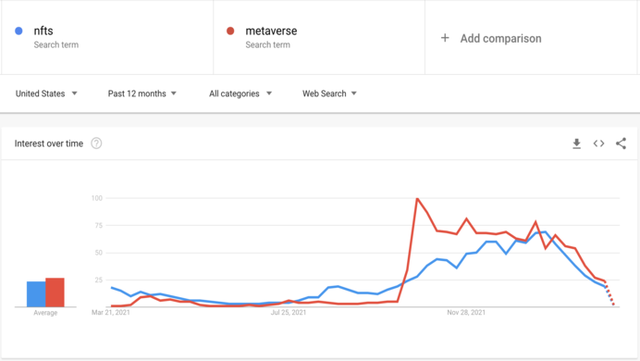Change the Web Search type dropdown
This screenshot has height=361, width=640.
[329, 94]
